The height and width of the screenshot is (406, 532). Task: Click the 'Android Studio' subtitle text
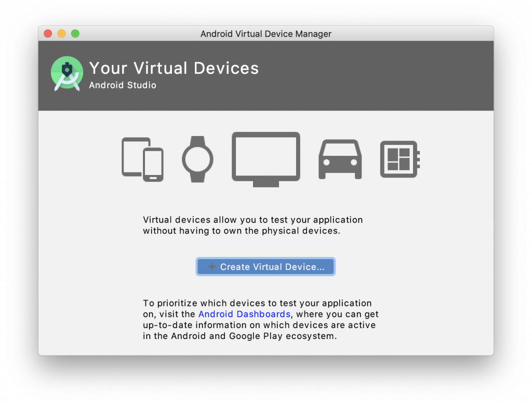tap(123, 85)
